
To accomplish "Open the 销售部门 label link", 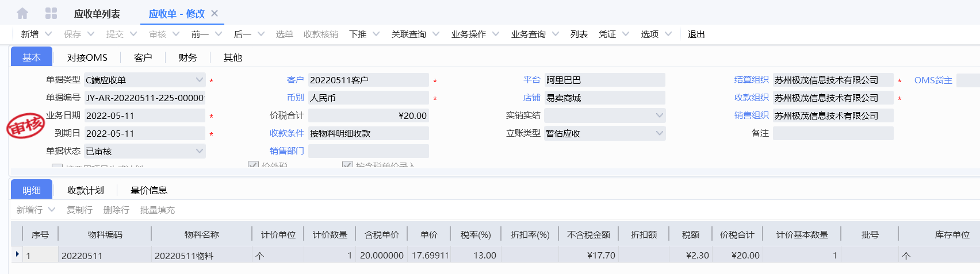I will pos(287,151).
